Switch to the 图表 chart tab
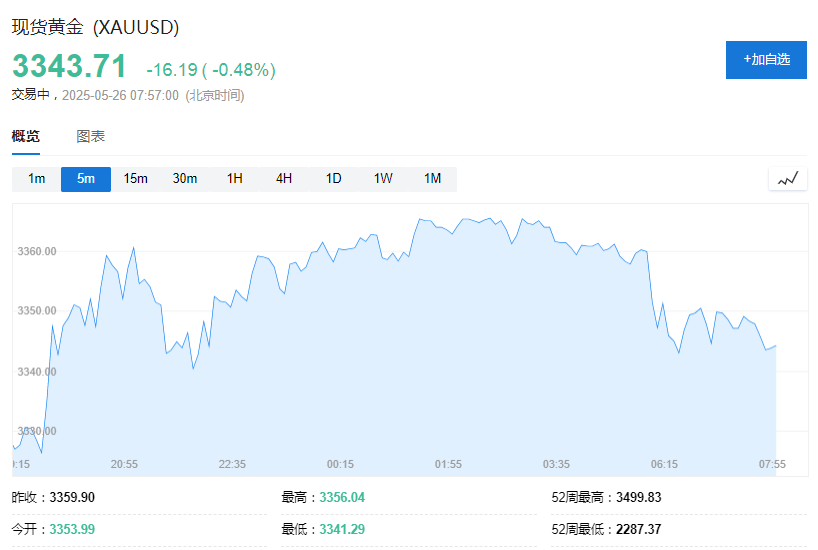Viewport: 818px width, 550px height. click(91, 137)
